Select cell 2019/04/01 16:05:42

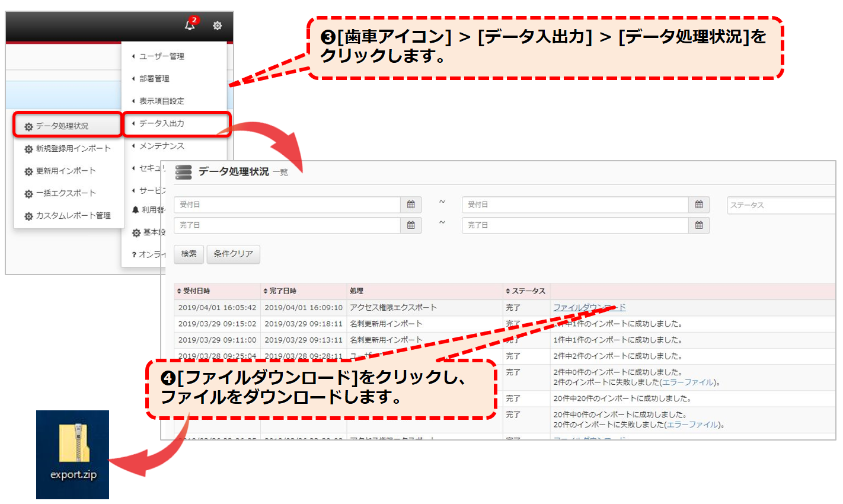[x=217, y=308]
